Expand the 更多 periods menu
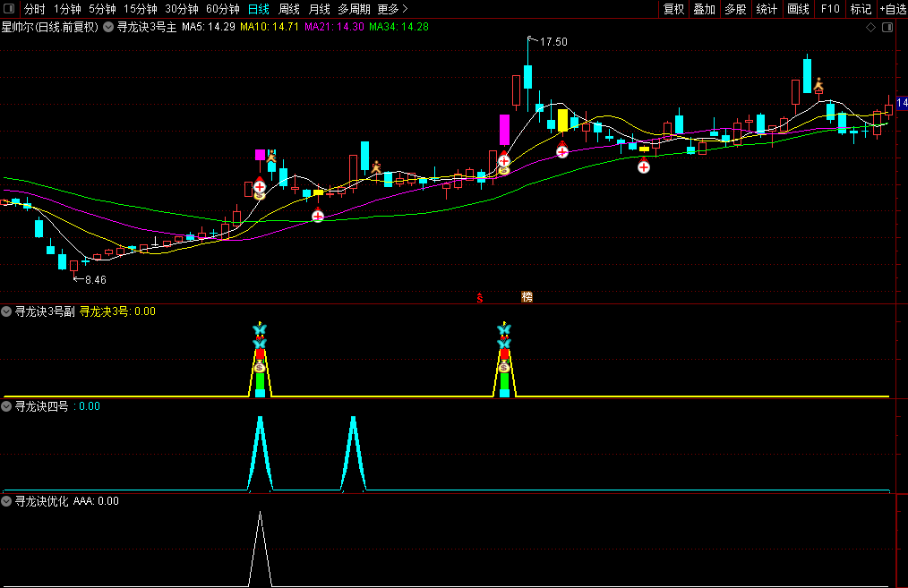908x588 pixels. pos(392,9)
